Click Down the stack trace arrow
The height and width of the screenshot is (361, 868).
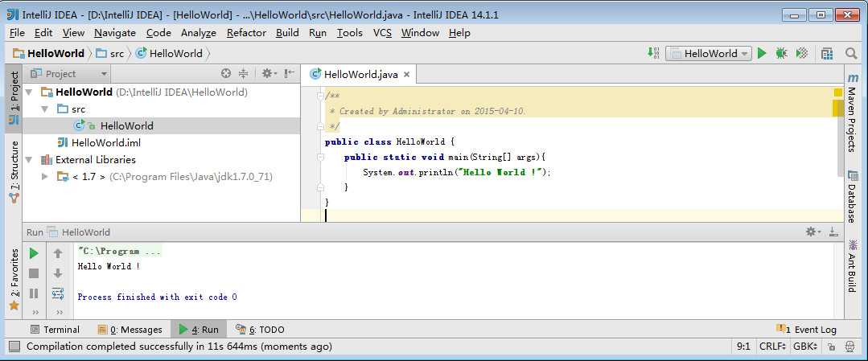coord(58,273)
